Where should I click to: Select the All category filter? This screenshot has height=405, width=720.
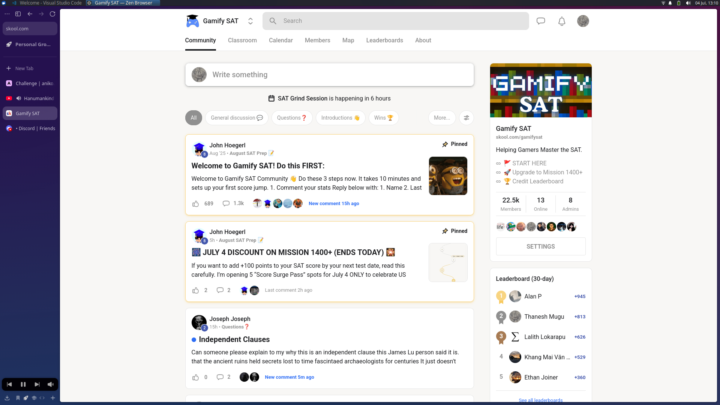[193, 118]
